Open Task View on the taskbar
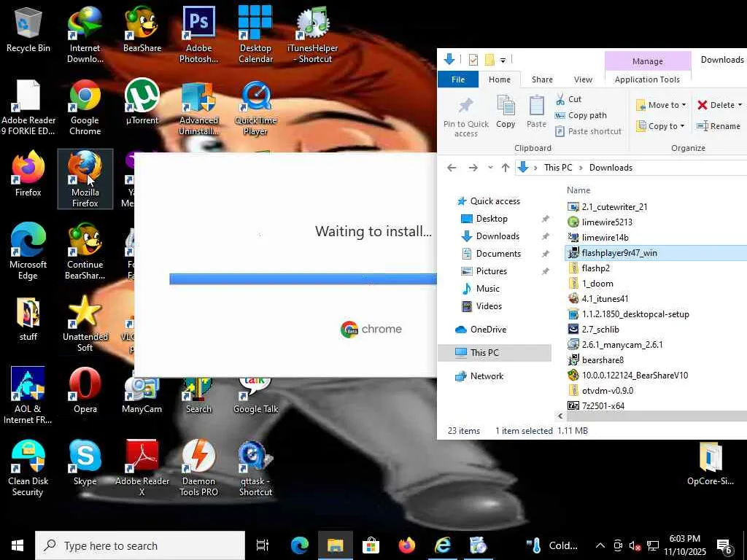This screenshot has width=747, height=560. coord(263,545)
